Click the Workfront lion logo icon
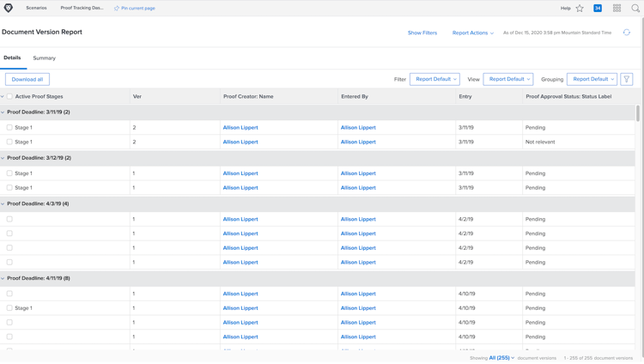This screenshot has height=364, width=644. 9,8
